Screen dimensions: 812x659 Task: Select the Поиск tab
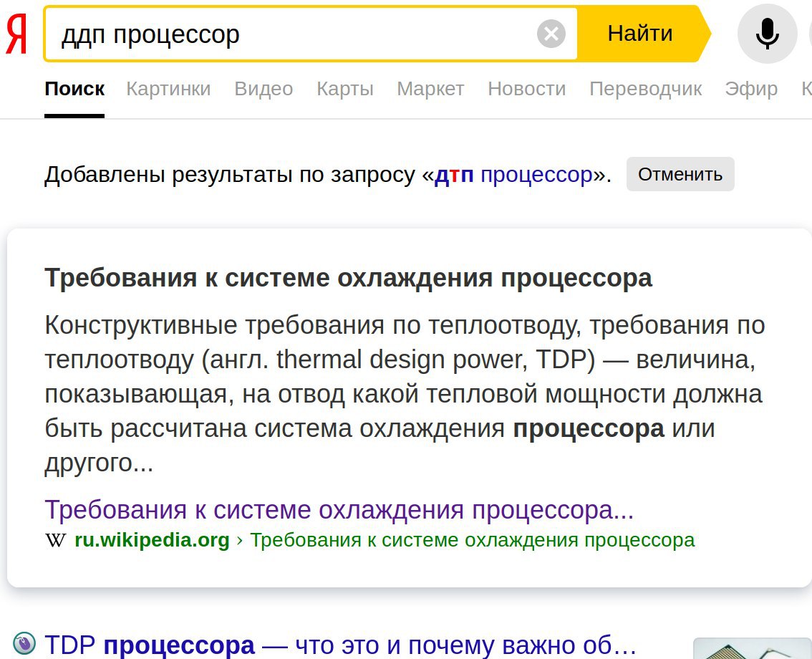point(74,89)
